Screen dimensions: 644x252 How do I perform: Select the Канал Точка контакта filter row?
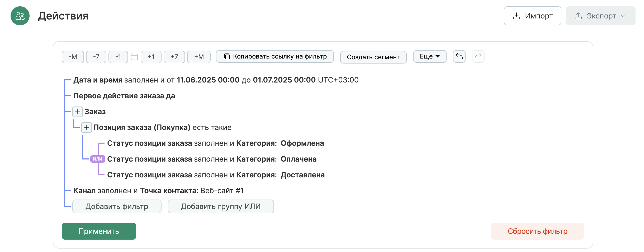[158, 191]
